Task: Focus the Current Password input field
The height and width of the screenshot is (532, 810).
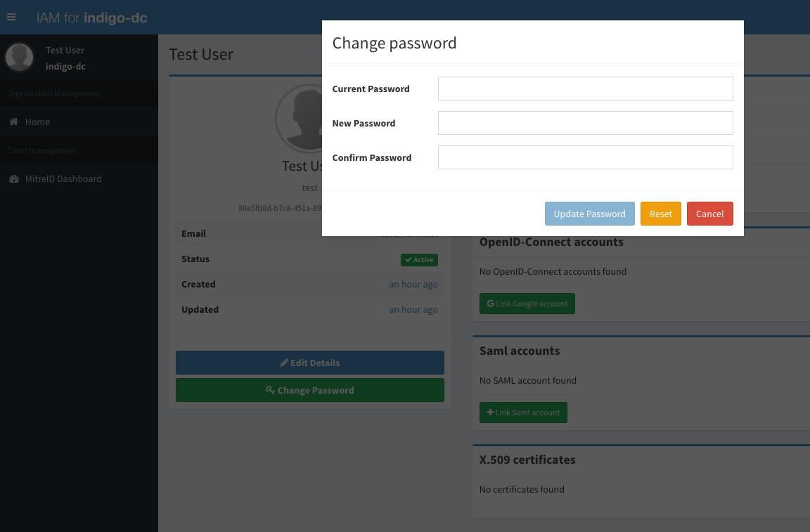Action: (585, 89)
